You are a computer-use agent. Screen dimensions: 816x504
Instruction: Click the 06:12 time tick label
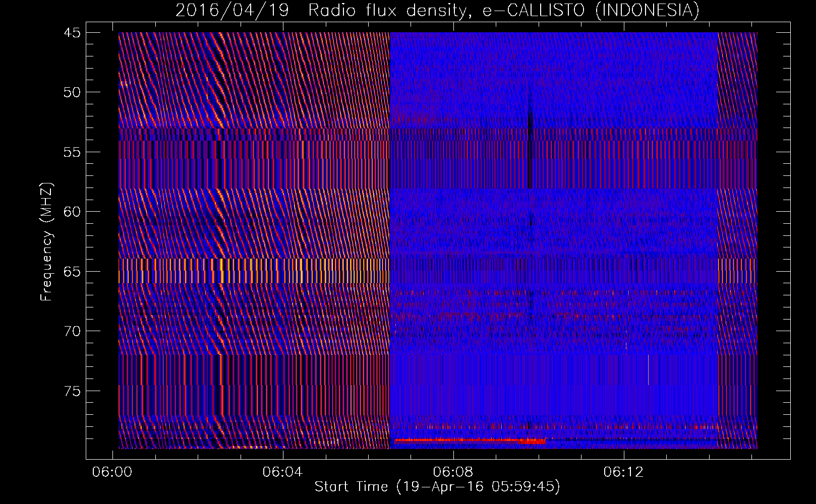point(623,472)
